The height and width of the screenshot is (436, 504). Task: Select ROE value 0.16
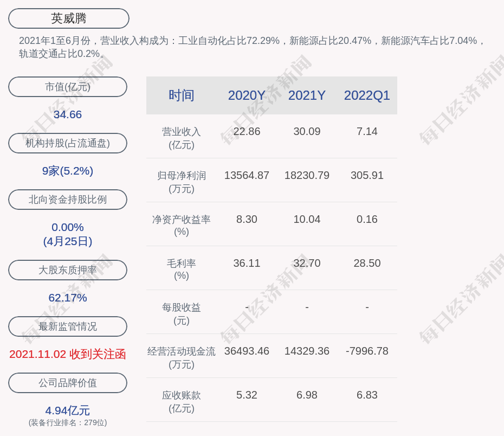[367, 219]
